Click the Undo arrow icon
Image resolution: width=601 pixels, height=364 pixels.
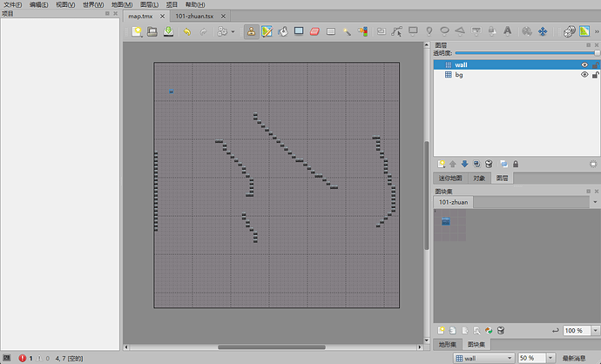187,31
